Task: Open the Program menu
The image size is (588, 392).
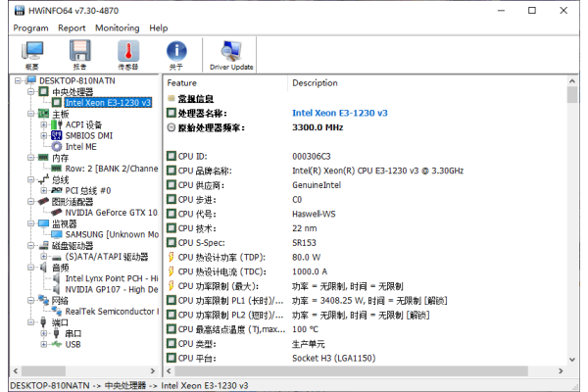Action: (x=30, y=28)
